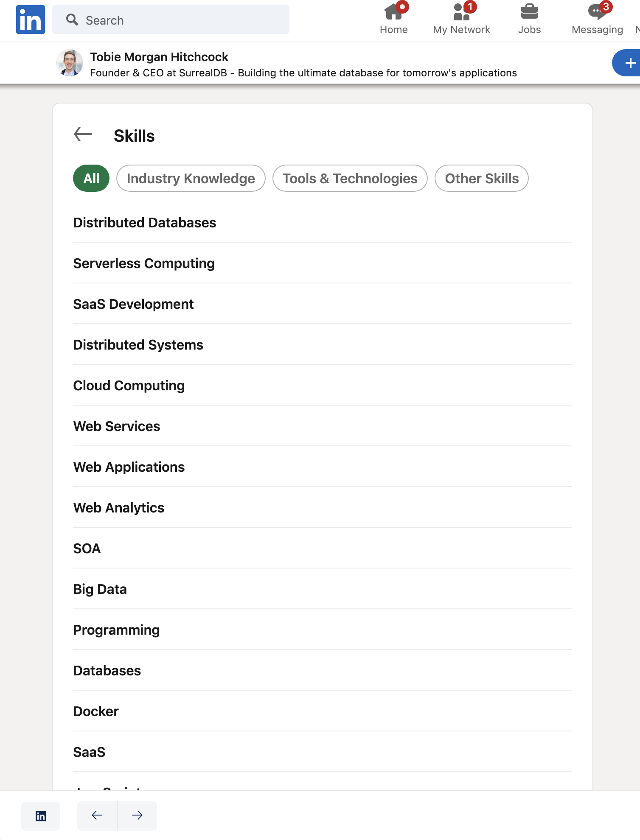Click the back navigation arrow at bottom
The width and height of the screenshot is (640, 840).
97,815
